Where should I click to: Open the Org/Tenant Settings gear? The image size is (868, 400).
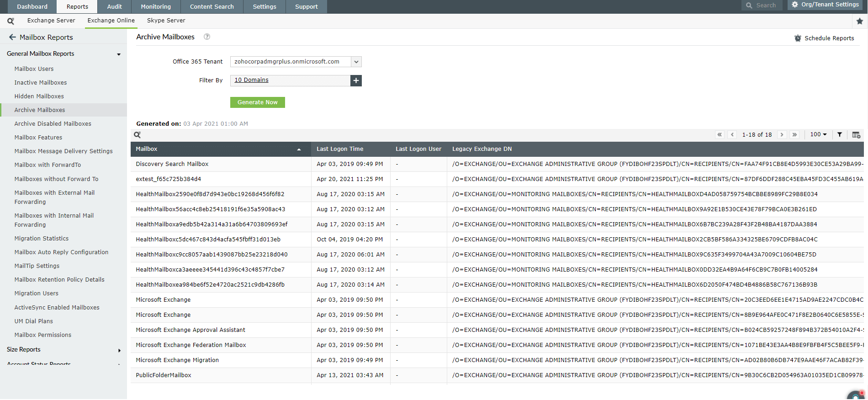coord(795,5)
